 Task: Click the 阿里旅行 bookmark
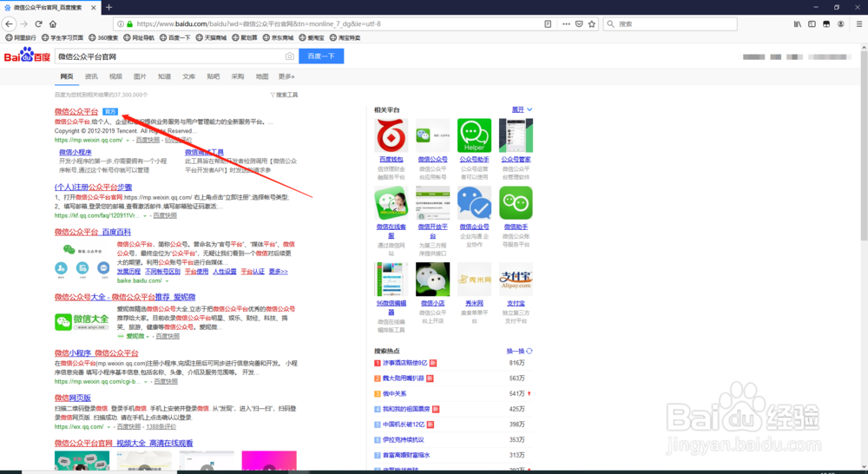(21, 37)
